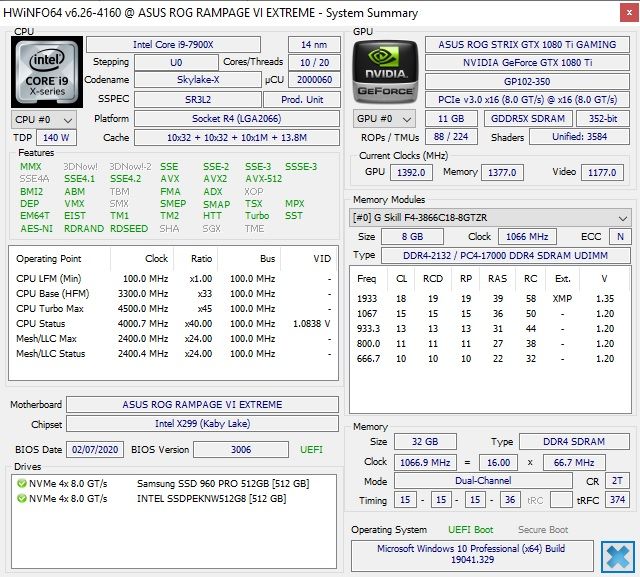This screenshot has width=640, height=577.
Task: Click the NVIDIA GeForce logo
Action: 386,72
